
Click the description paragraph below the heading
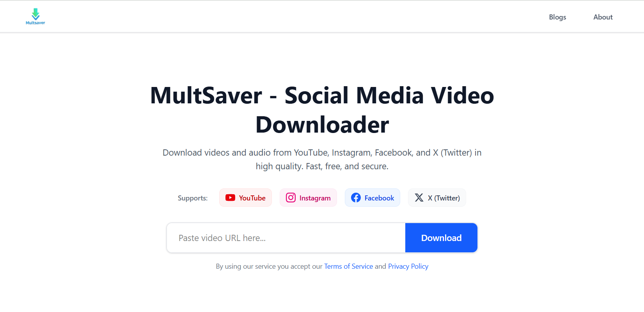(322, 160)
